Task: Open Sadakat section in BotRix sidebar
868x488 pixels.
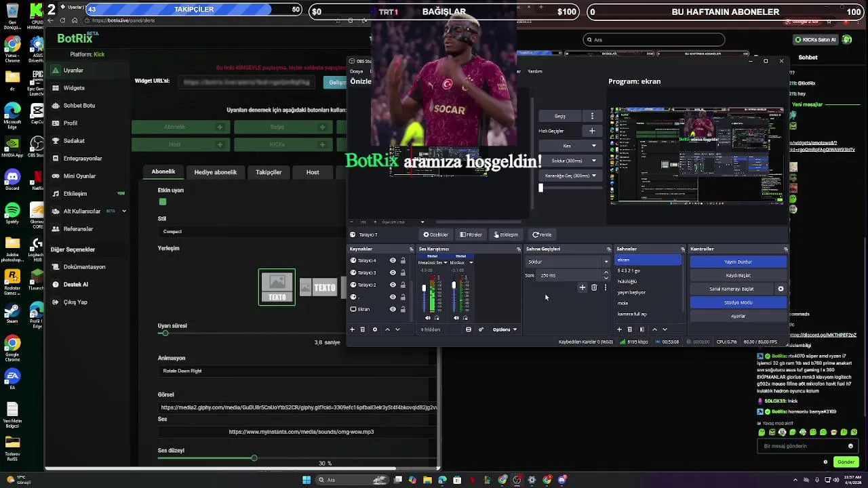Action: tap(74, 141)
